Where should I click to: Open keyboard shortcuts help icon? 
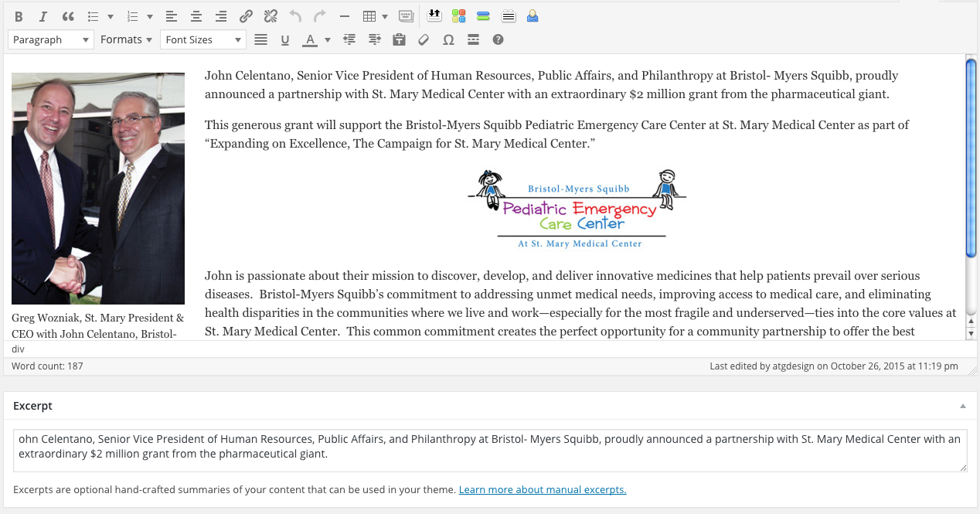click(x=498, y=39)
